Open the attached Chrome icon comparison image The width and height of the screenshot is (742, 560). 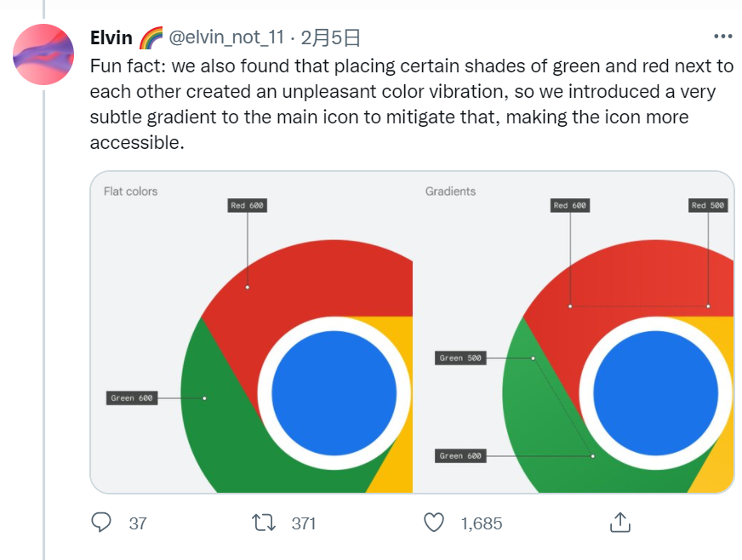[x=412, y=332]
